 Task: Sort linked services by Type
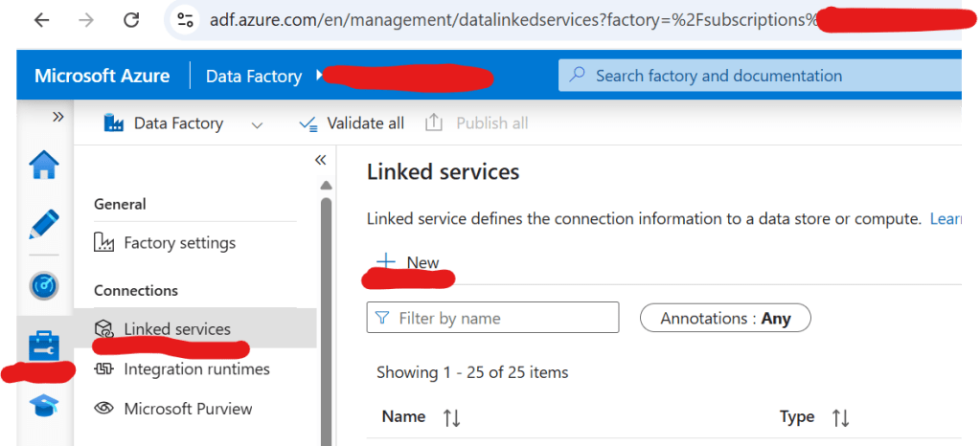point(840,417)
